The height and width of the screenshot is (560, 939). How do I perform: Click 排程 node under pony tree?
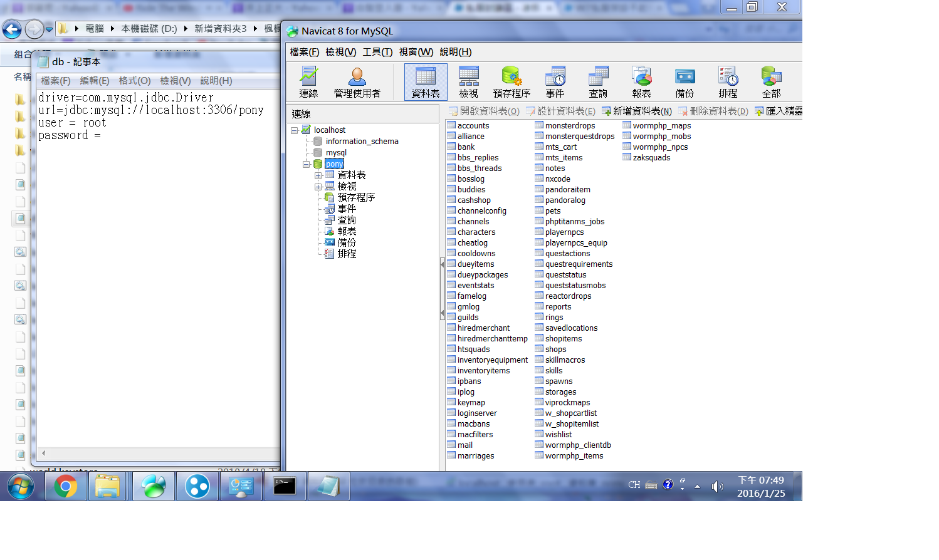pos(347,254)
